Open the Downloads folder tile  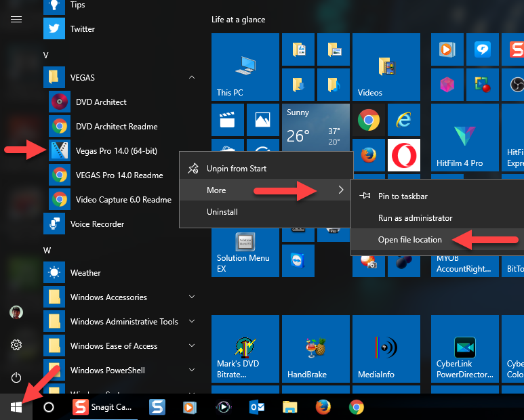point(298,84)
